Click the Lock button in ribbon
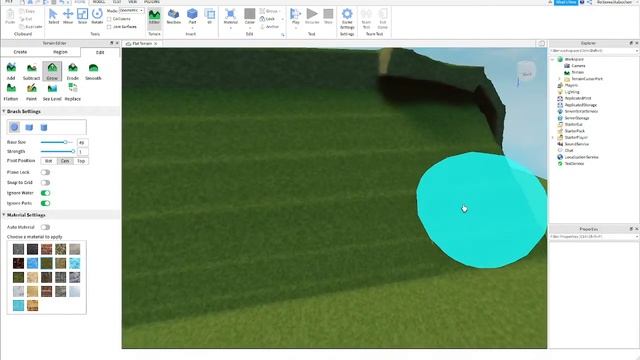640x360 pixels. 269,19
